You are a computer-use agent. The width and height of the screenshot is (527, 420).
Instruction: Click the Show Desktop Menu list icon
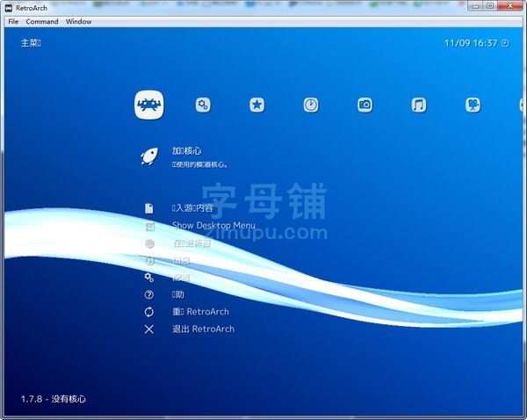click(149, 227)
